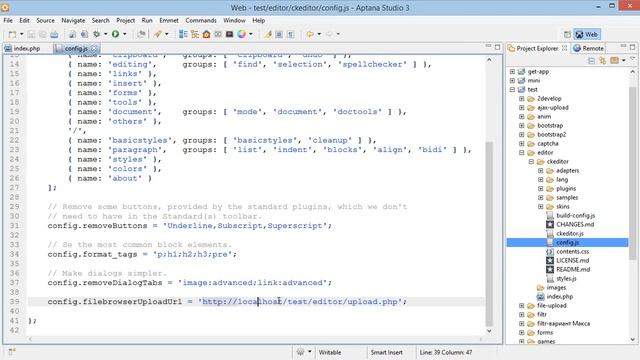Click the color wheel Themes icon
This screenshot has height=360, width=640.
click(x=242, y=34)
